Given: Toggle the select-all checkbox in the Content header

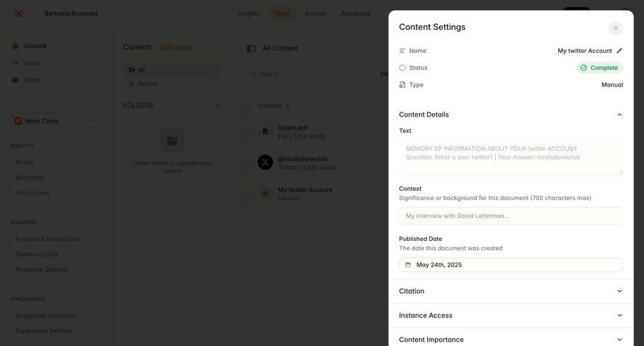Looking at the screenshot, I should pyautogui.click(x=247, y=106).
